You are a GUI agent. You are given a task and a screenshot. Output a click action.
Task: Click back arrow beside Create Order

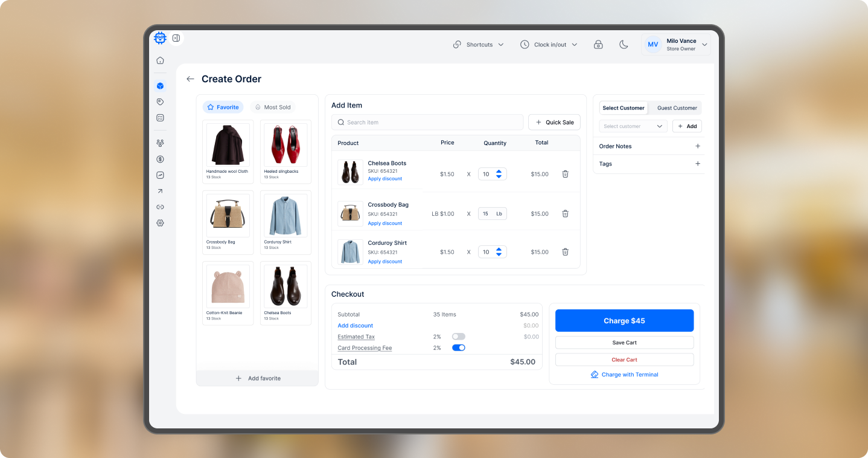click(x=191, y=79)
